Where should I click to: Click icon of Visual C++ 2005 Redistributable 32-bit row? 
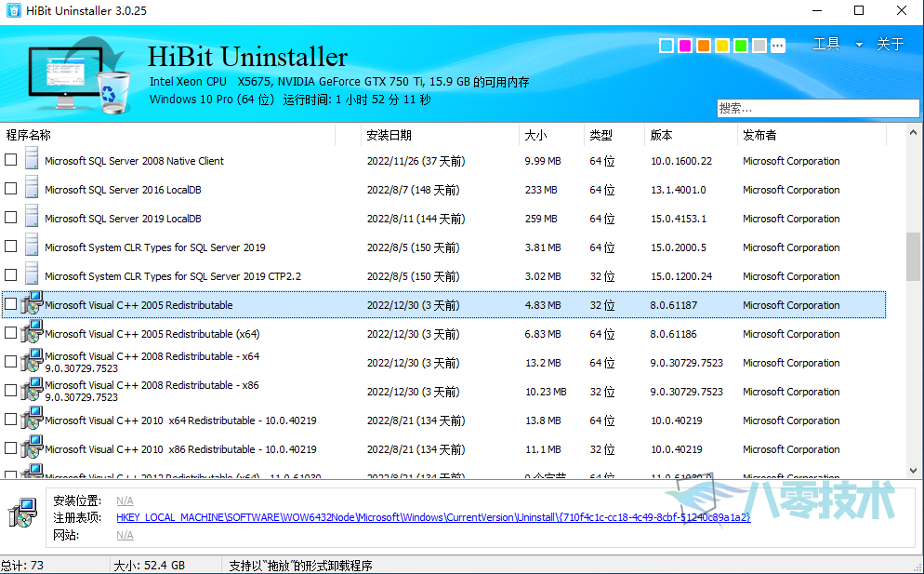click(x=32, y=303)
